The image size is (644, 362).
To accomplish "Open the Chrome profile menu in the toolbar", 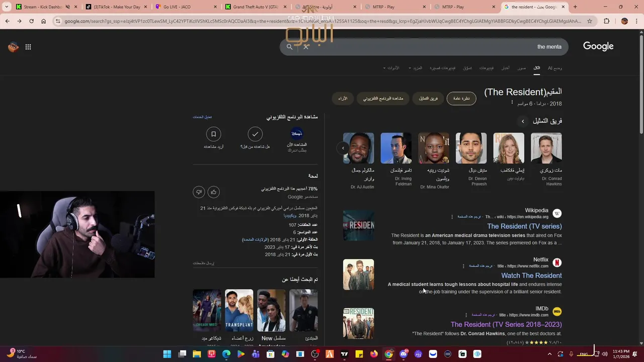I will point(624,21).
